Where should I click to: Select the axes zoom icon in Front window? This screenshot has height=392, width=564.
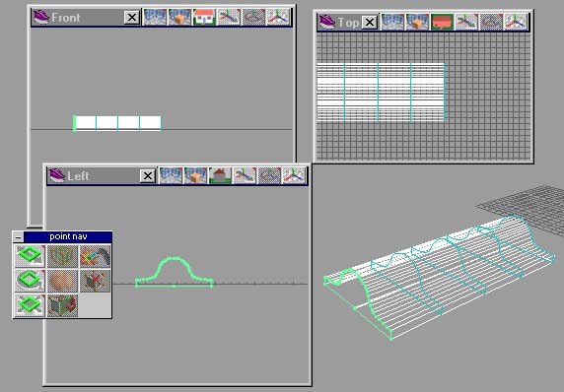point(278,18)
